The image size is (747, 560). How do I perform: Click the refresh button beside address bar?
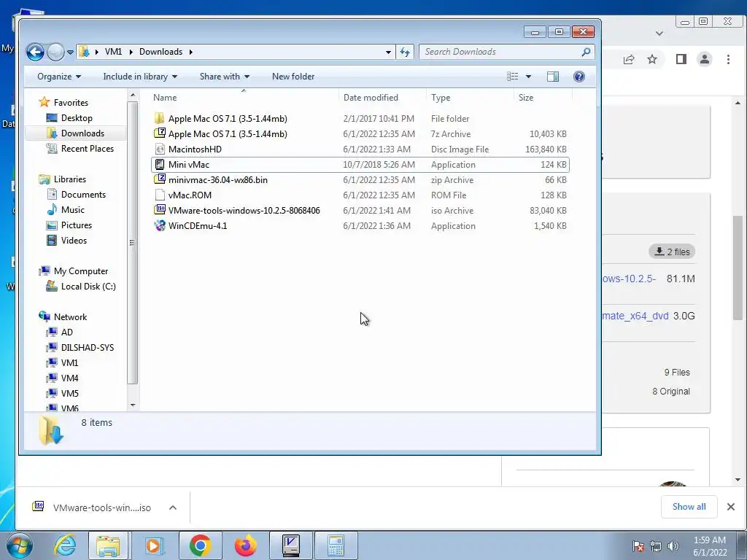coord(405,52)
